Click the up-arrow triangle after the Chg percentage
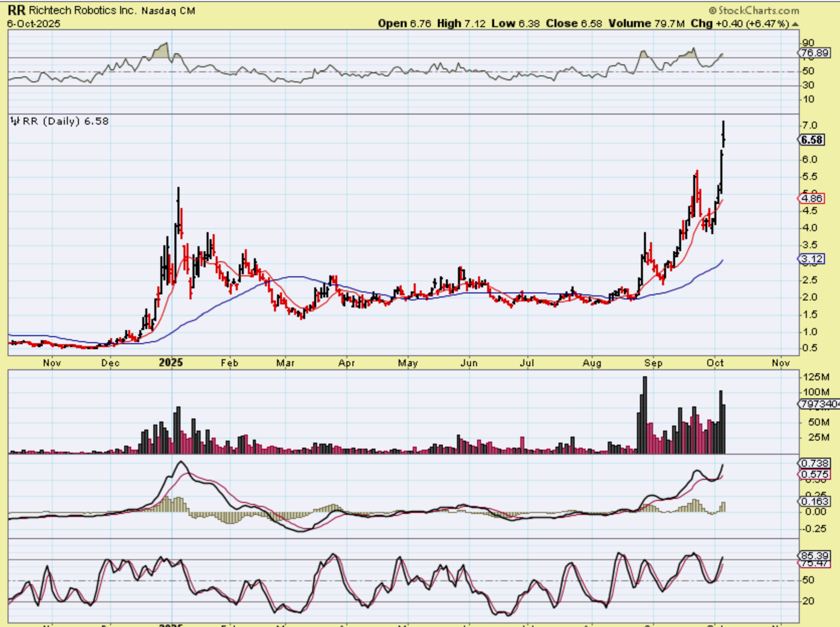Image resolution: width=840 pixels, height=627 pixels. click(x=795, y=24)
